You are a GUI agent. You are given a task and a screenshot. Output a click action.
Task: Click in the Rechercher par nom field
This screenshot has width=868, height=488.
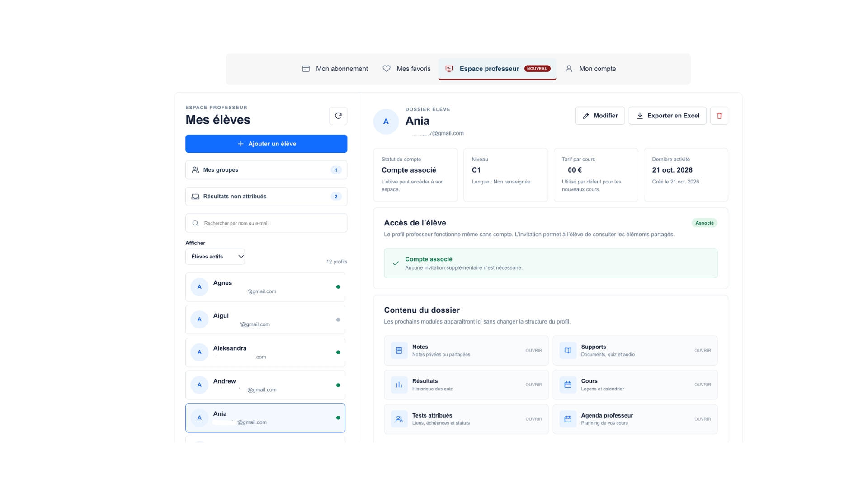266,223
